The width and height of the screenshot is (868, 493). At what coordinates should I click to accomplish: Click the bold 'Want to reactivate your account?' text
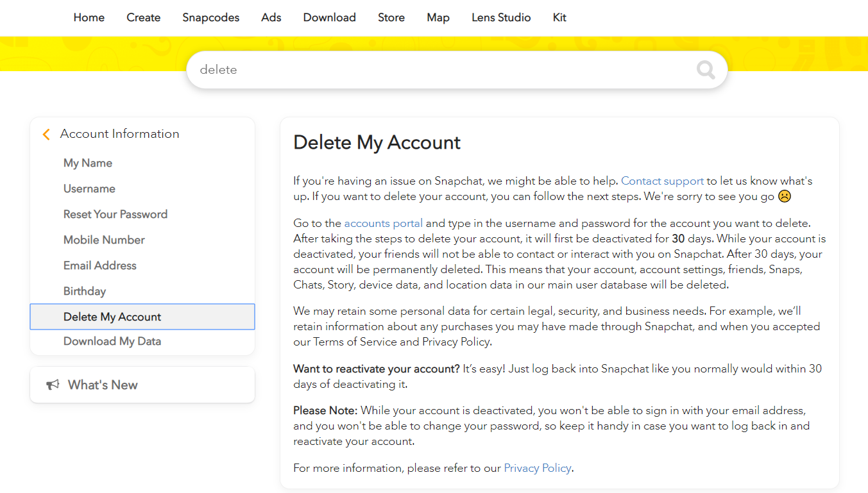pos(377,369)
